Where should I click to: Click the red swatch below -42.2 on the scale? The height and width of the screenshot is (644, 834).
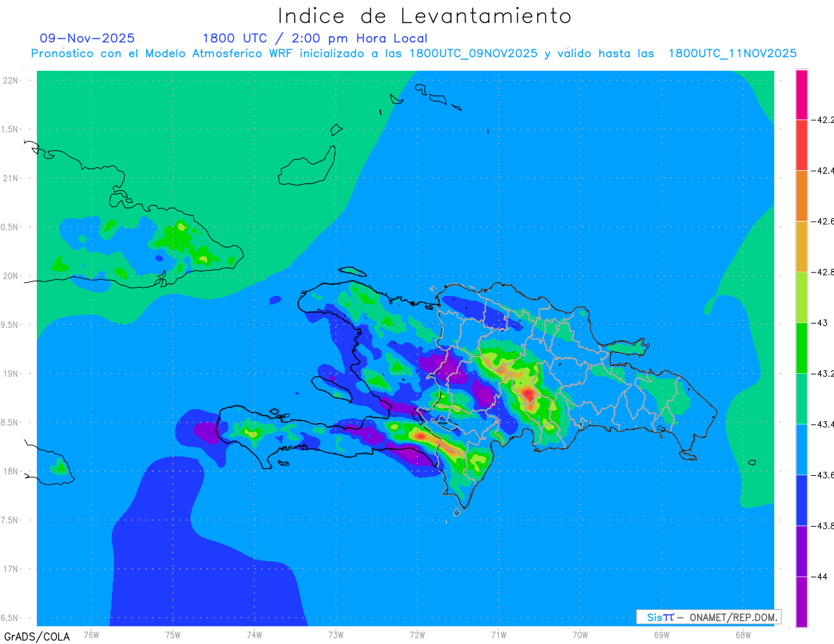coord(801,145)
